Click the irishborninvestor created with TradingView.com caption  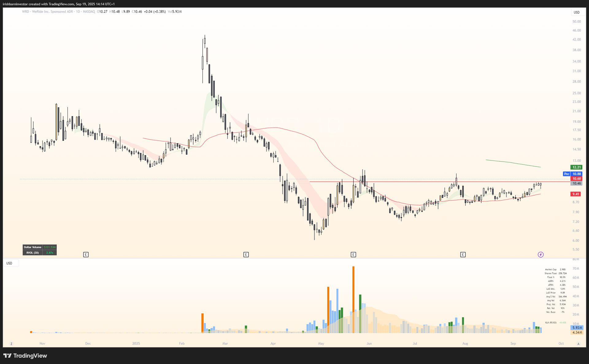click(x=59, y=4)
